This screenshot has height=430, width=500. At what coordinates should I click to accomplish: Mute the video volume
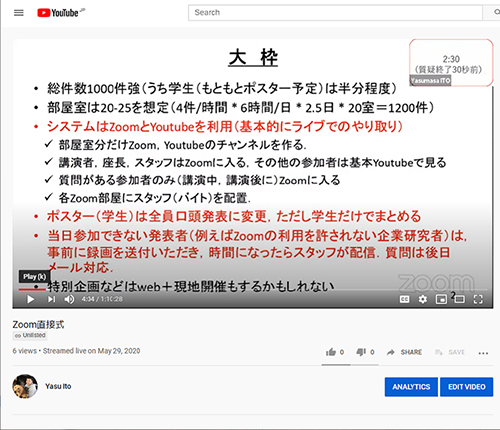(69, 299)
